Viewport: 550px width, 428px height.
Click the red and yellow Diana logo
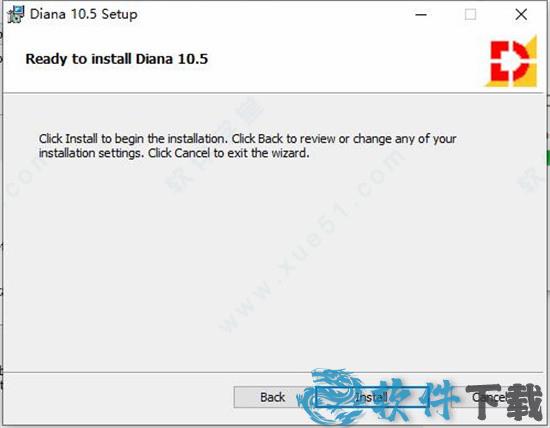[x=513, y=62]
